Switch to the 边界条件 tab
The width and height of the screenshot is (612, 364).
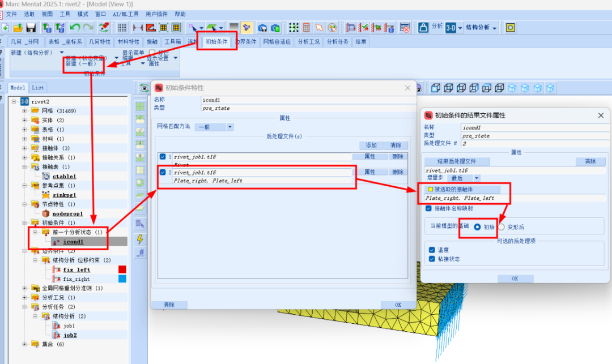246,41
